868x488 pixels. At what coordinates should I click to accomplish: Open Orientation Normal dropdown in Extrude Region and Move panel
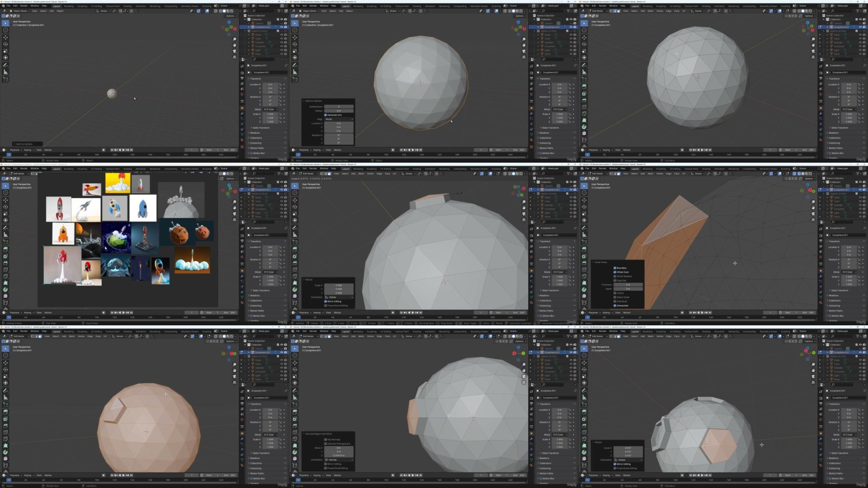[x=339, y=460]
